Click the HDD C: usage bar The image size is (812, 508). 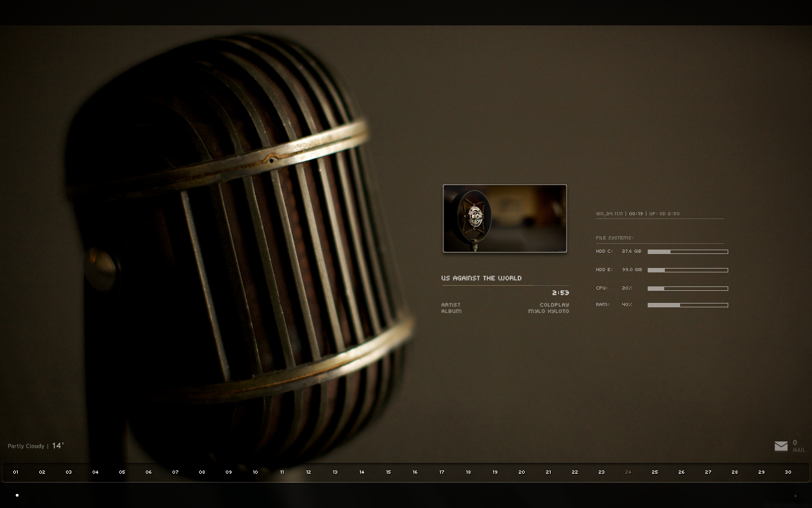tap(688, 251)
